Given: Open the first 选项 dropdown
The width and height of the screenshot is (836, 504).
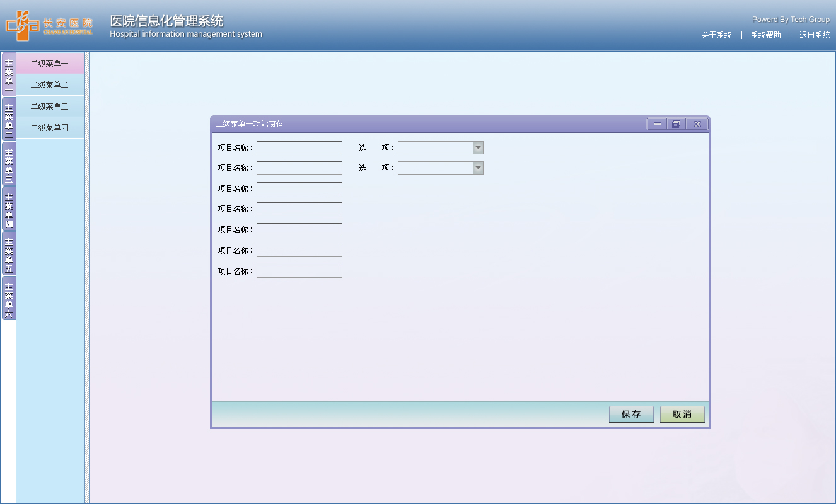Looking at the screenshot, I should pos(441,147).
